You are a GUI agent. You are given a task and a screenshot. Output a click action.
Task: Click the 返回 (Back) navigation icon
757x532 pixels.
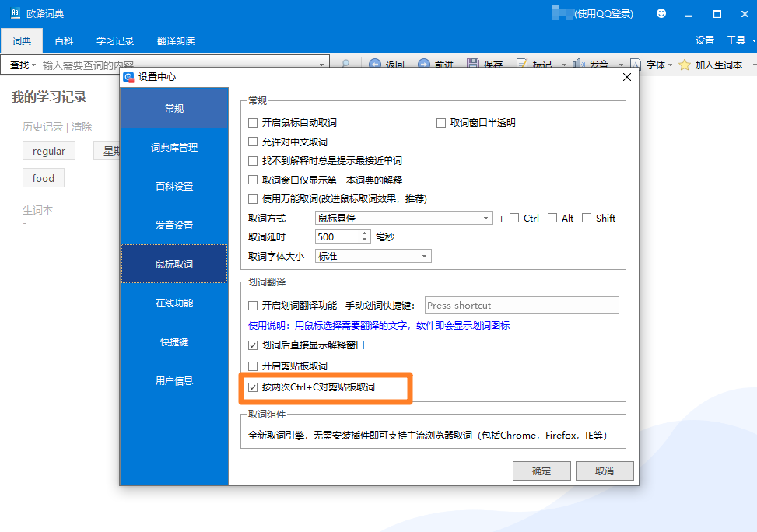(374, 65)
